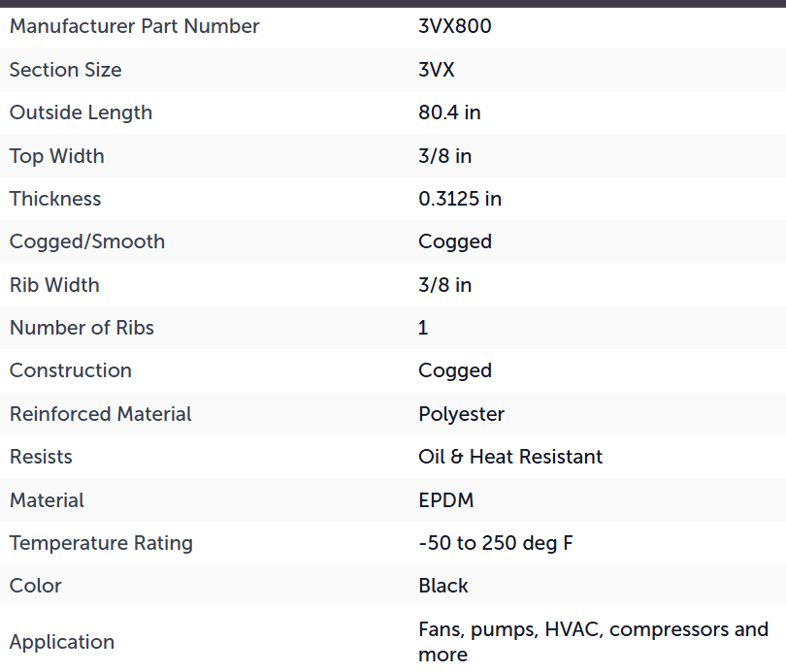Click the Cogged/Smooth row label

[87, 241]
